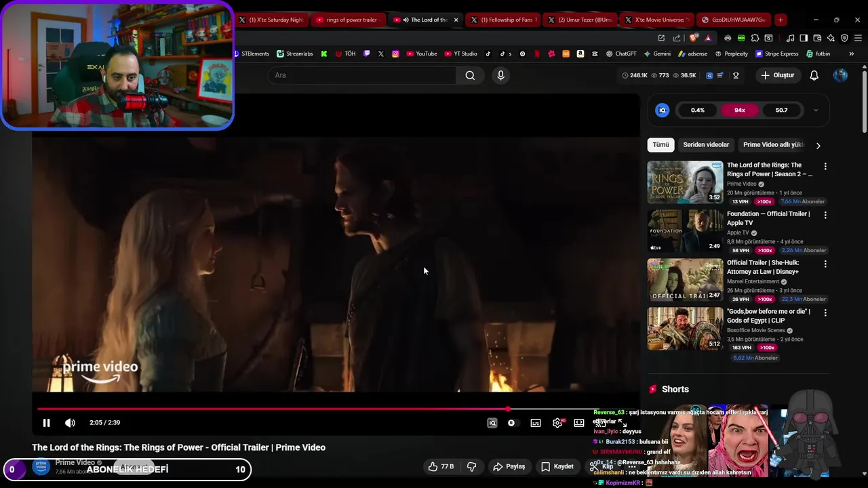Screen dimensions: 868x488
Task: Select the Seriden videolar chip
Action: tap(706, 145)
